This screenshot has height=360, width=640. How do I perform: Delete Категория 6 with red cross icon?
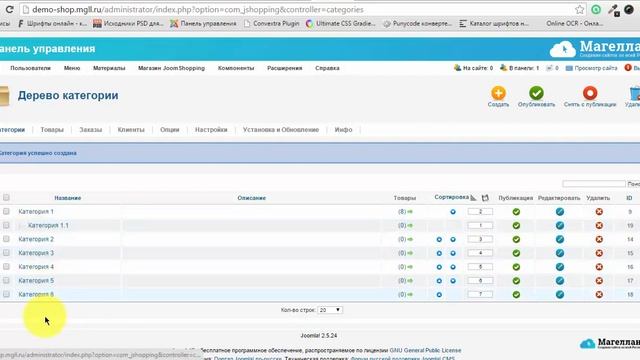(599, 294)
